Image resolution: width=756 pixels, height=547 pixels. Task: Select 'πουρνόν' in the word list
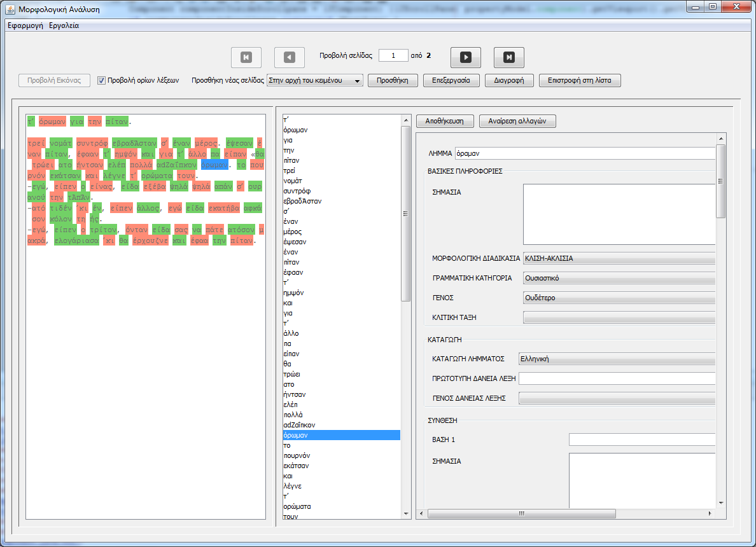(x=341, y=455)
